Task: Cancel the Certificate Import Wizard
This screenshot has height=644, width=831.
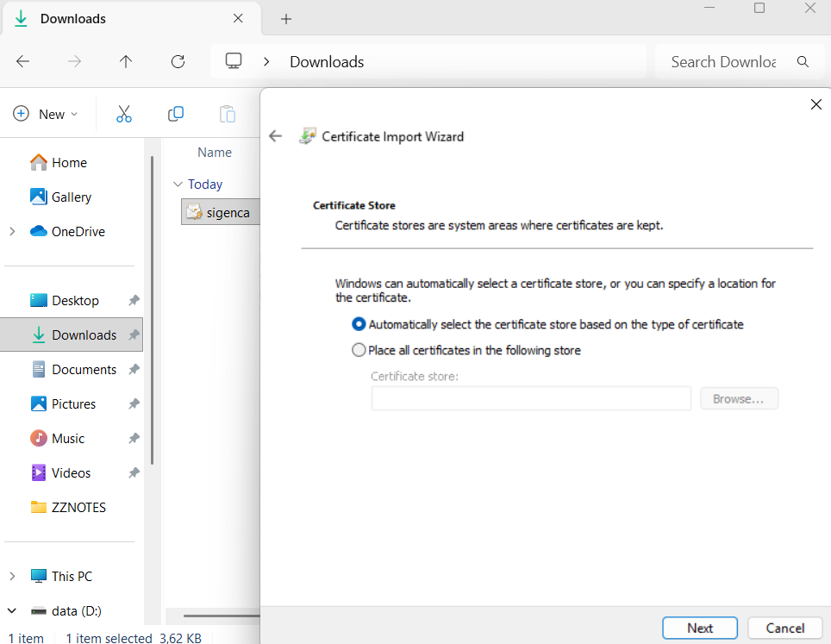Action: (x=784, y=628)
